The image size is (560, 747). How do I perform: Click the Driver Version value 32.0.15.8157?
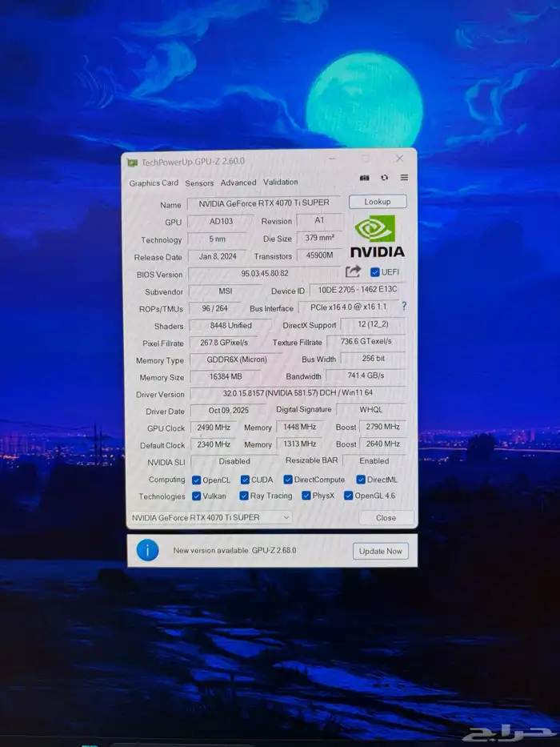(x=298, y=393)
